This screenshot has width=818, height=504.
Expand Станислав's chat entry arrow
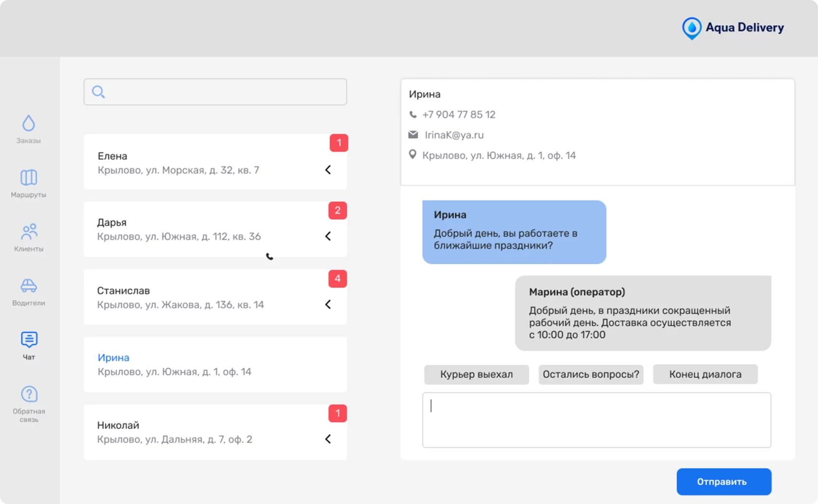(328, 305)
